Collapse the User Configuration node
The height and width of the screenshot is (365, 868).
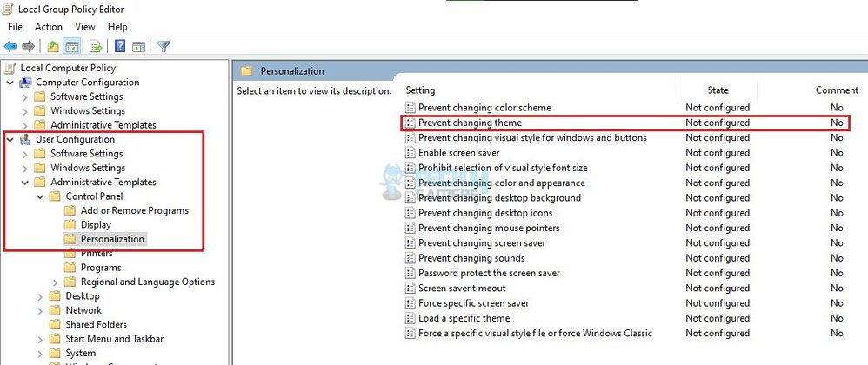coord(10,139)
